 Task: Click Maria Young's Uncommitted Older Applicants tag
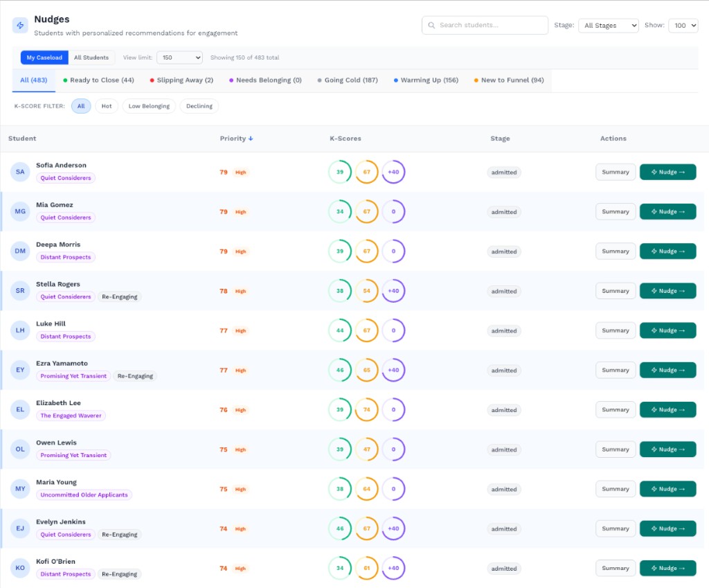84,495
